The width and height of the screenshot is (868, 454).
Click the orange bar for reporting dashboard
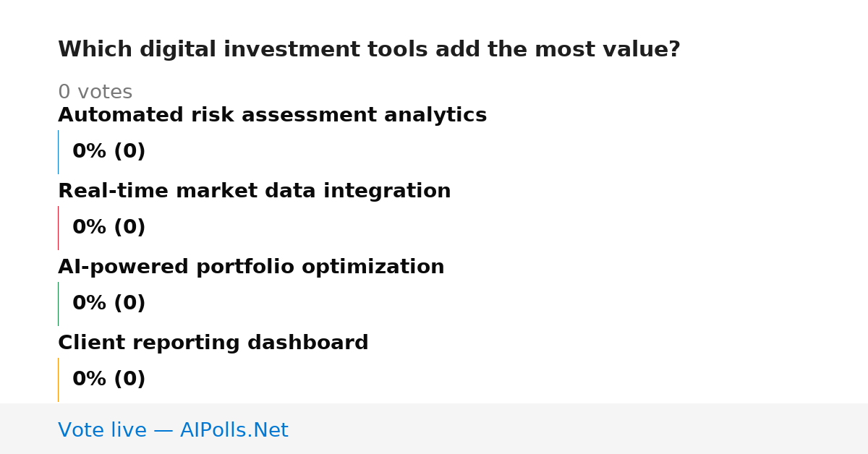58,380
